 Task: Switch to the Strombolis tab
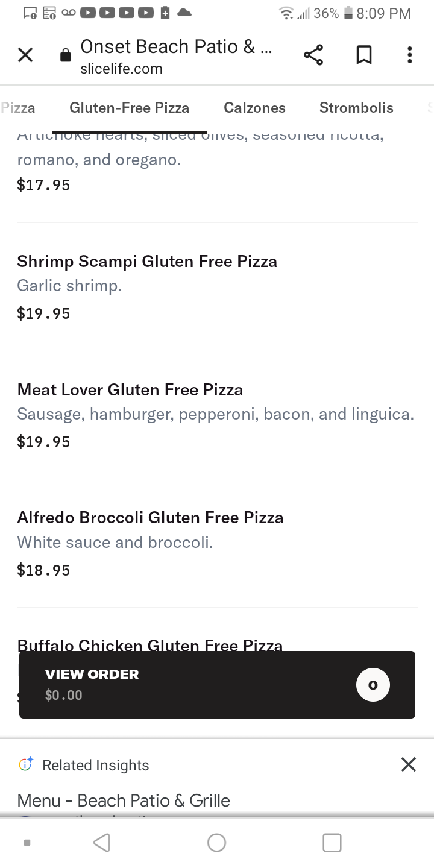pyautogui.click(x=356, y=108)
